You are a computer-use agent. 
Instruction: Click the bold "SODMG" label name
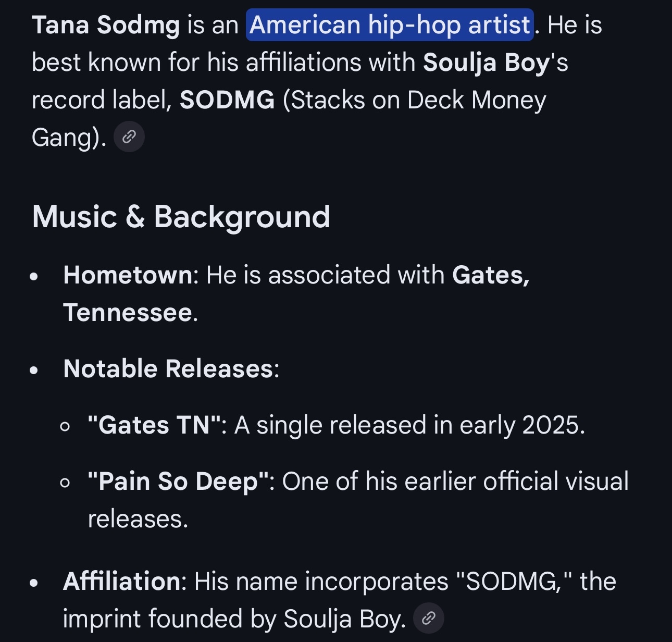(227, 100)
